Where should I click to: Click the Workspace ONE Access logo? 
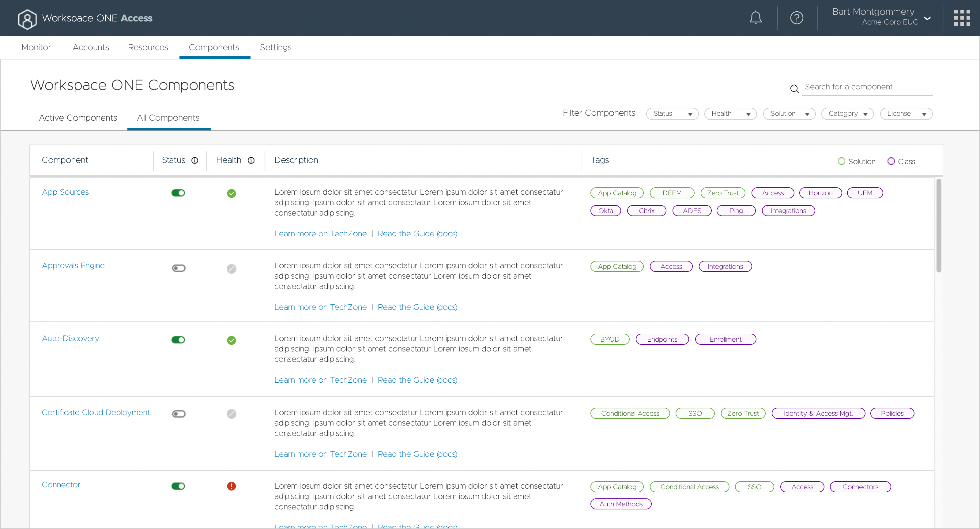(x=27, y=19)
